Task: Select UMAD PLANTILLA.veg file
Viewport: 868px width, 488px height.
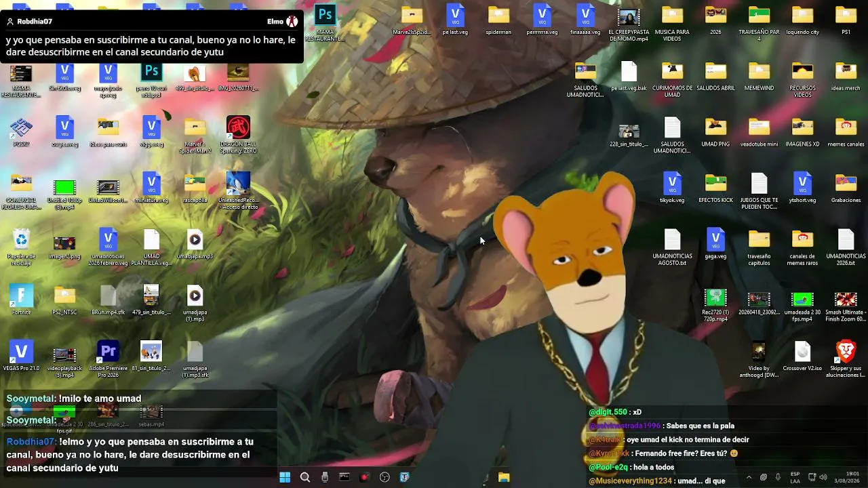Action: tap(151, 247)
